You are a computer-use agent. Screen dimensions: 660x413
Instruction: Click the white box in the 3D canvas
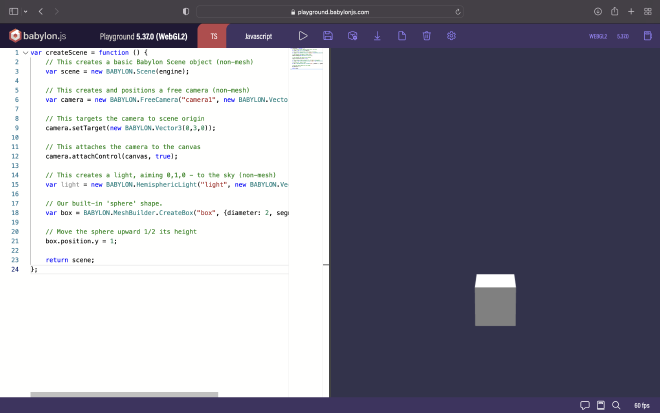click(x=495, y=300)
